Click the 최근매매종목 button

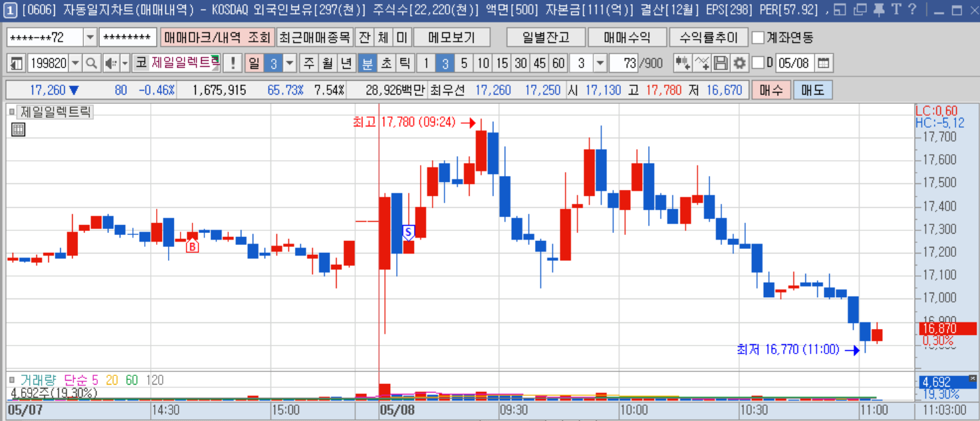point(314,37)
